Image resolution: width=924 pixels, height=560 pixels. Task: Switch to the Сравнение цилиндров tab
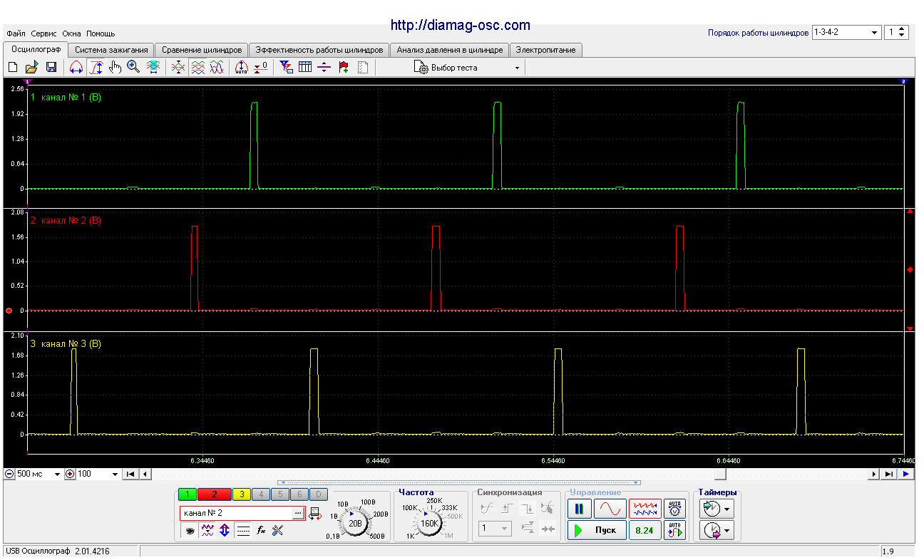pos(202,50)
